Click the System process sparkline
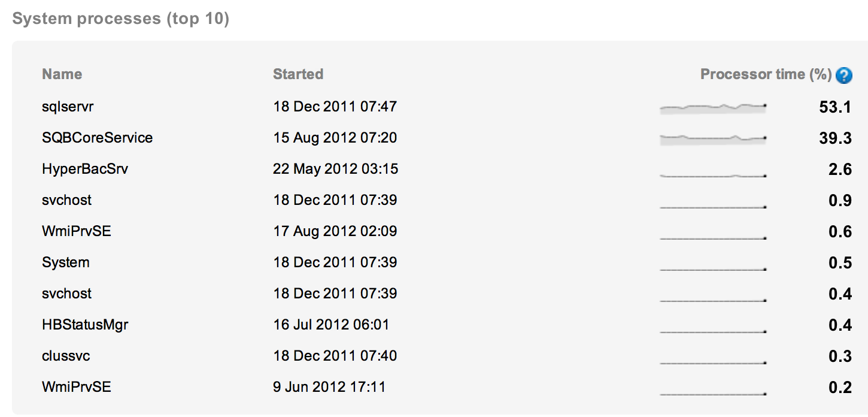 click(x=713, y=268)
